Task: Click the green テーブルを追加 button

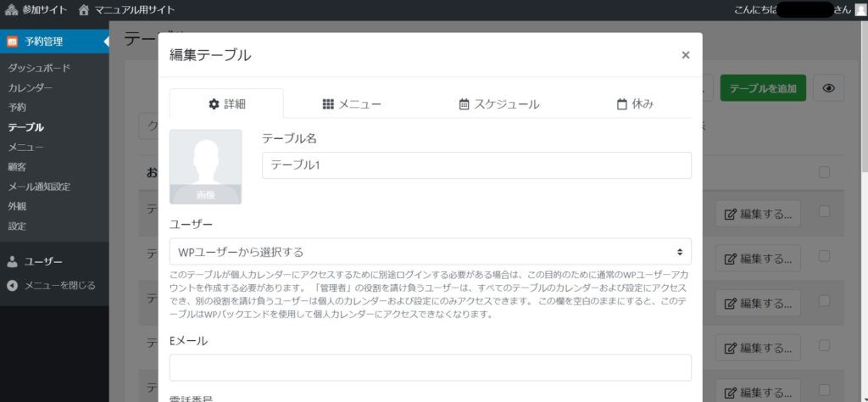Action: (763, 88)
